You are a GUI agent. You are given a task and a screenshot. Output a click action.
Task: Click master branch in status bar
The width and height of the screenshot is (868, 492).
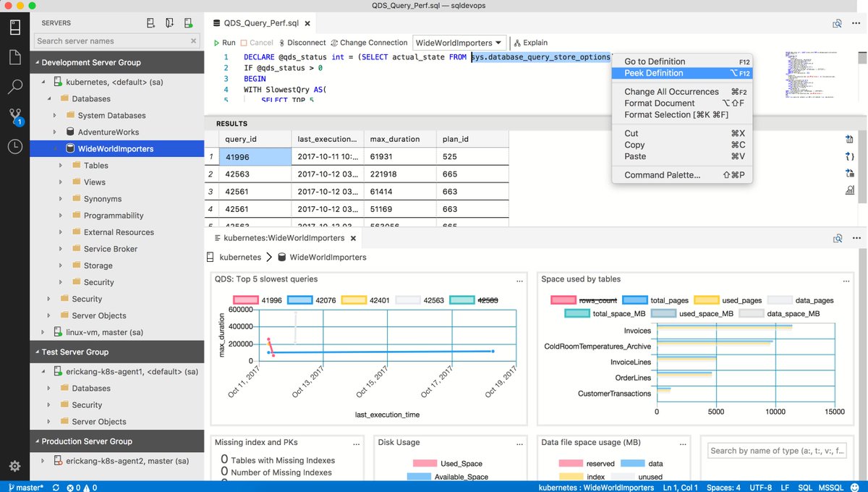(x=25, y=487)
